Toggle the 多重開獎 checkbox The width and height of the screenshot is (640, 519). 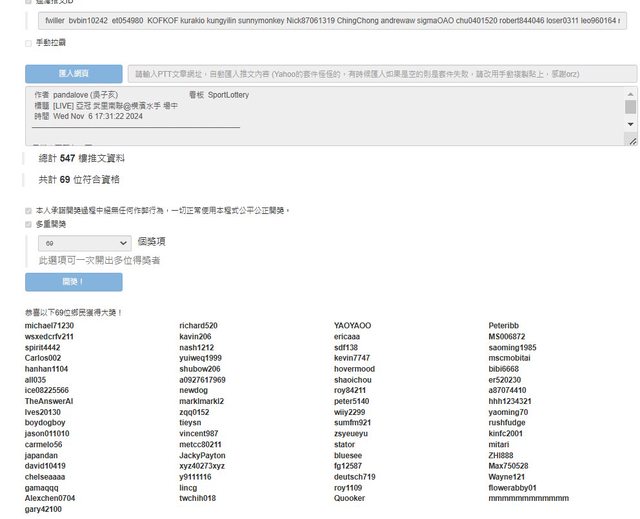point(28,225)
